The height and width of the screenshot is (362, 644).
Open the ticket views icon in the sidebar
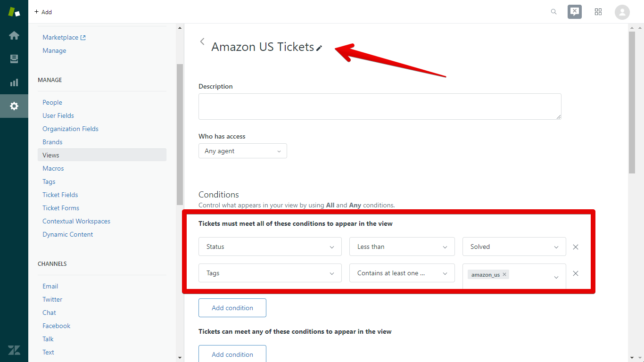(14, 59)
